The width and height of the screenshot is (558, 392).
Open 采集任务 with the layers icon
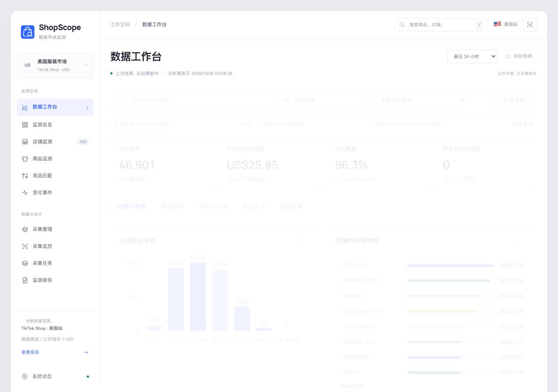point(55,263)
